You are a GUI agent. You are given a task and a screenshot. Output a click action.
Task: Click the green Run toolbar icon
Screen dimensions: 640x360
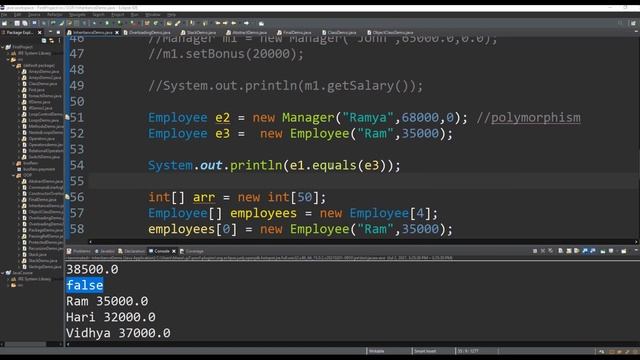(x=107, y=23)
